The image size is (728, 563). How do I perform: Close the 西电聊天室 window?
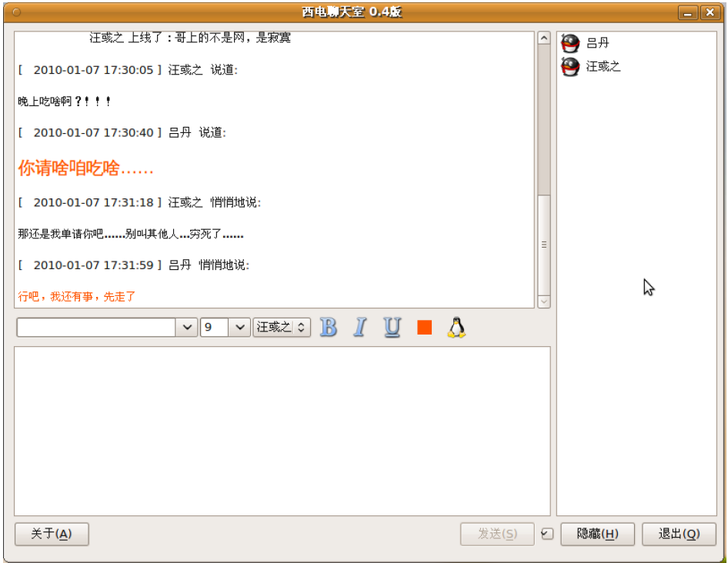coord(710,12)
